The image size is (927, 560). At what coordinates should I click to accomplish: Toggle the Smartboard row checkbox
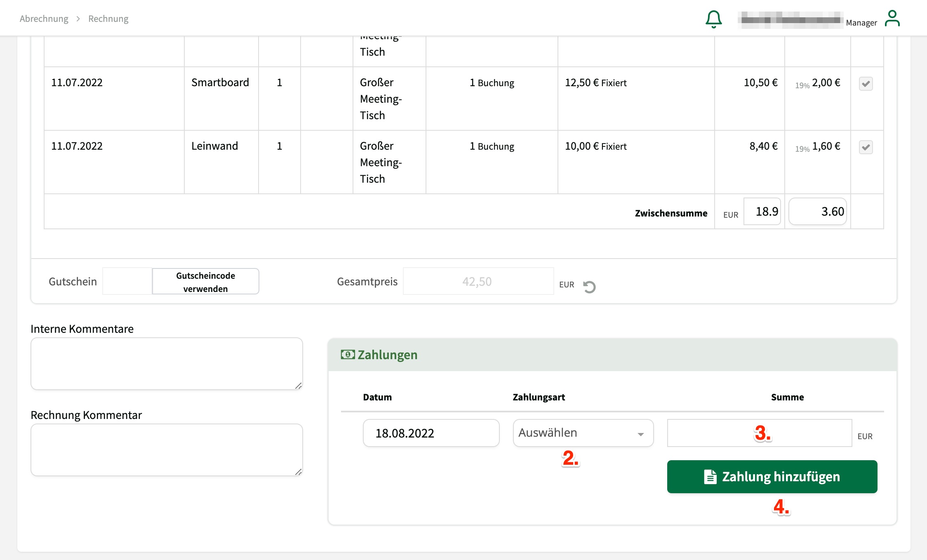point(866,84)
